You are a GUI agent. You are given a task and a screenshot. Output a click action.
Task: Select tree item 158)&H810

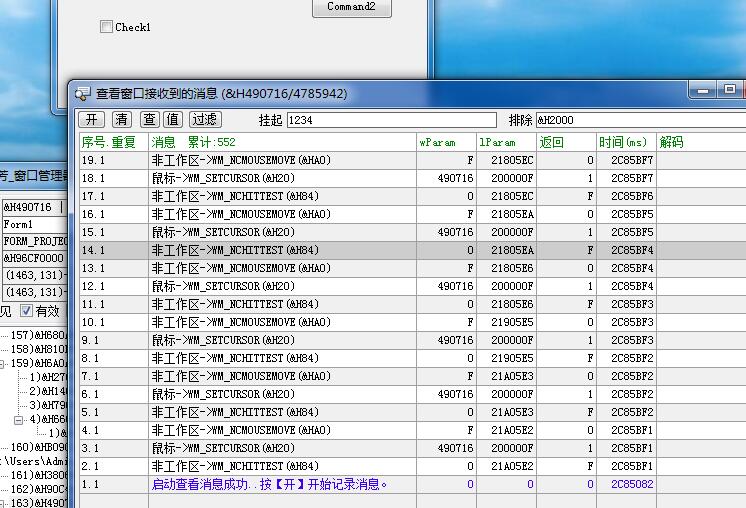coord(39,349)
